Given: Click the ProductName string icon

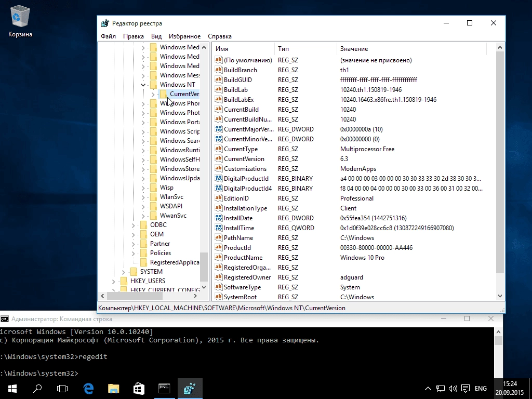Looking at the screenshot, I should coord(219,258).
